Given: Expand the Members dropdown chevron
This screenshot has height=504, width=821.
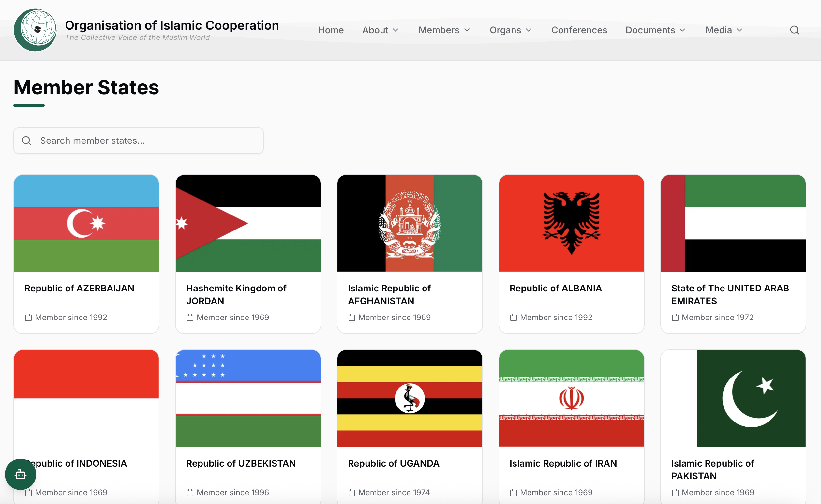Looking at the screenshot, I should point(467,30).
